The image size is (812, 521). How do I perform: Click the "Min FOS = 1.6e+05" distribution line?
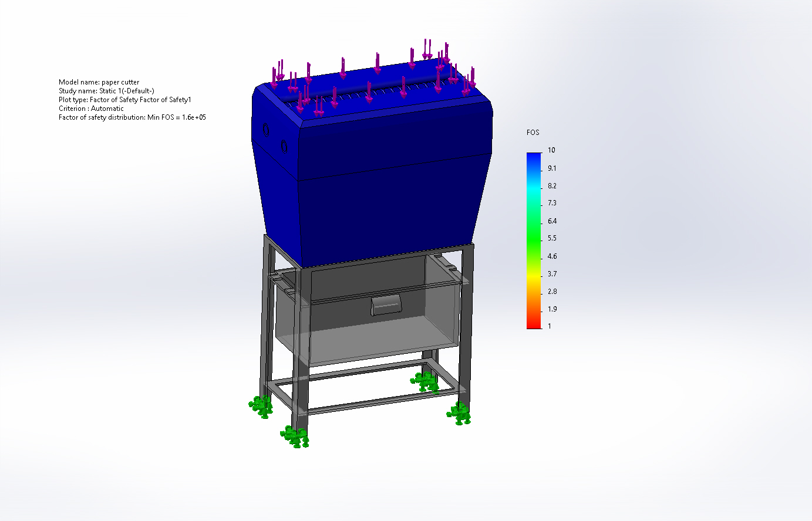click(132, 117)
